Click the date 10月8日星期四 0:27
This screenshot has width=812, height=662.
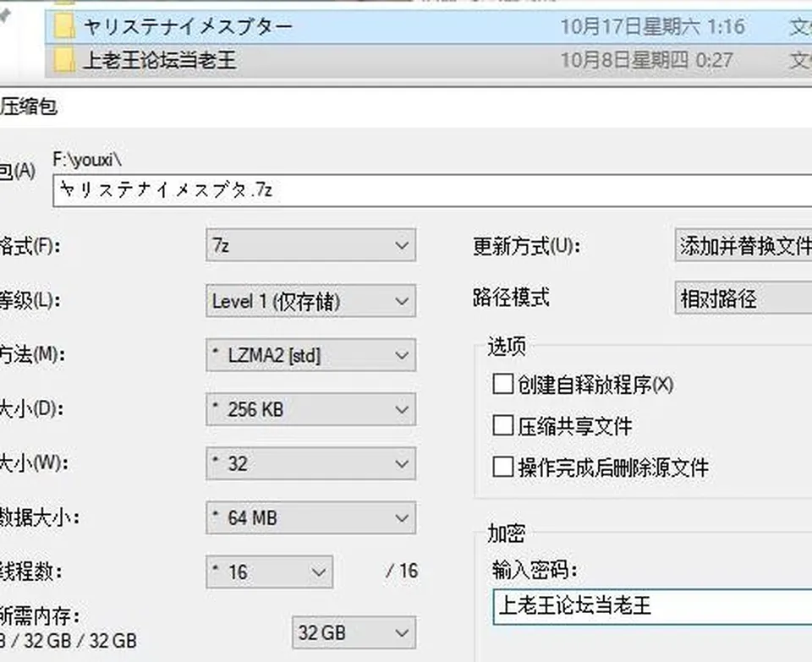pyautogui.click(x=646, y=60)
